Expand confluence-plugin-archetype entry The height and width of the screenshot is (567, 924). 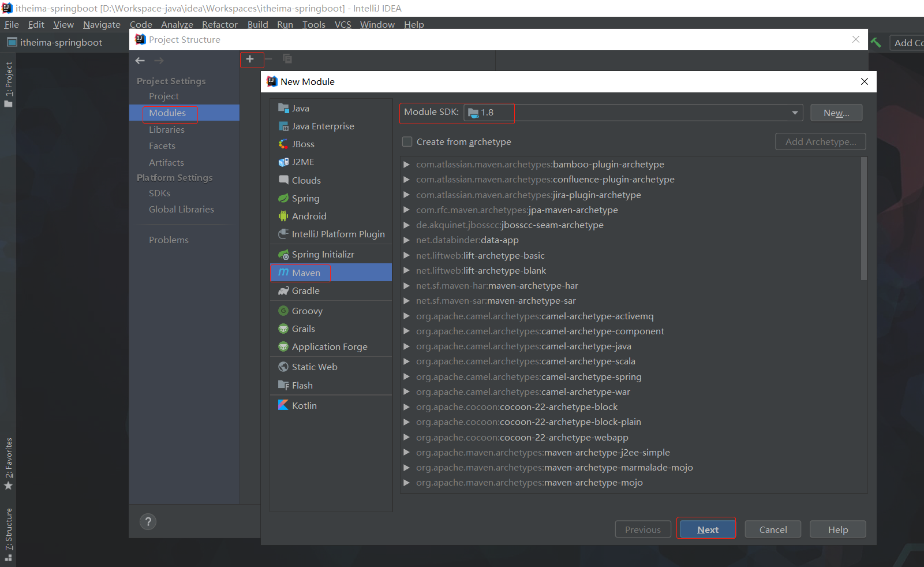click(x=407, y=180)
